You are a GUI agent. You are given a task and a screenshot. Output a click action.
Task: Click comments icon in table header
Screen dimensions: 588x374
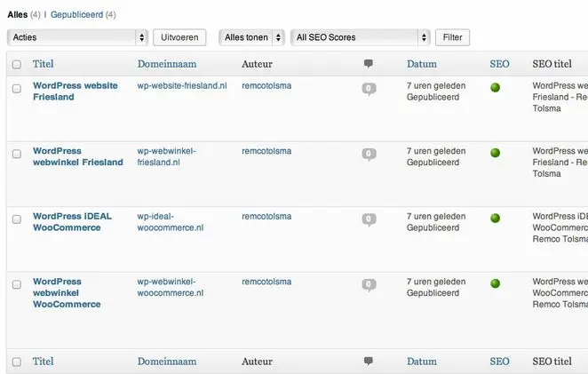(369, 64)
